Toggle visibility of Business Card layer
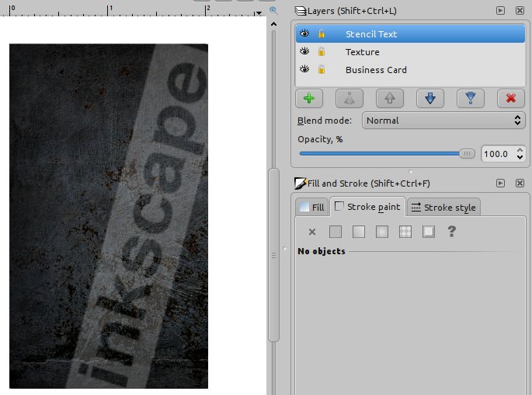 [304, 69]
